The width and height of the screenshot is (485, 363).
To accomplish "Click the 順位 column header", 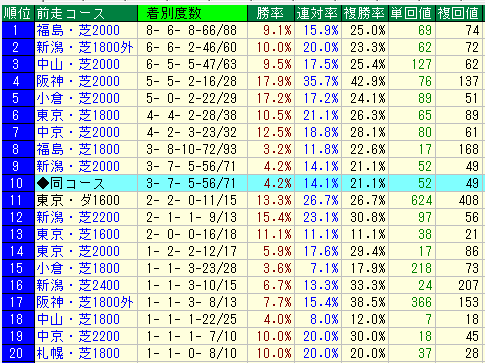I will [x=17, y=13].
